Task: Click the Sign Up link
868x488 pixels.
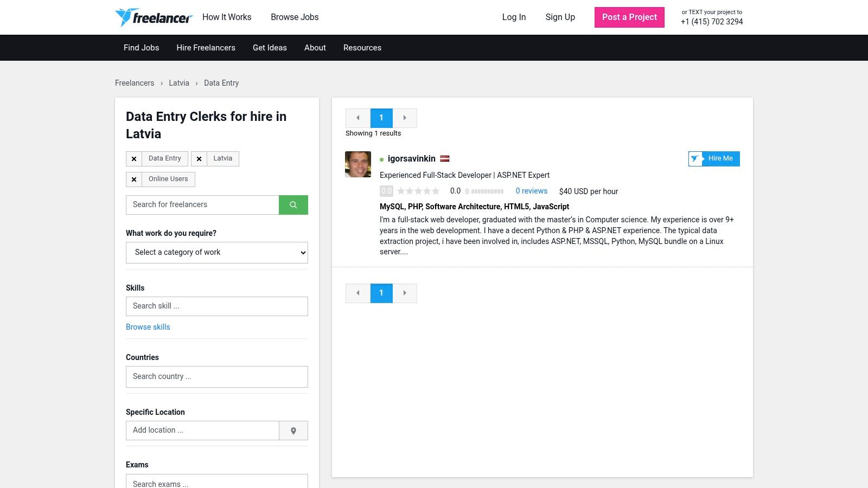Action: coord(560,17)
